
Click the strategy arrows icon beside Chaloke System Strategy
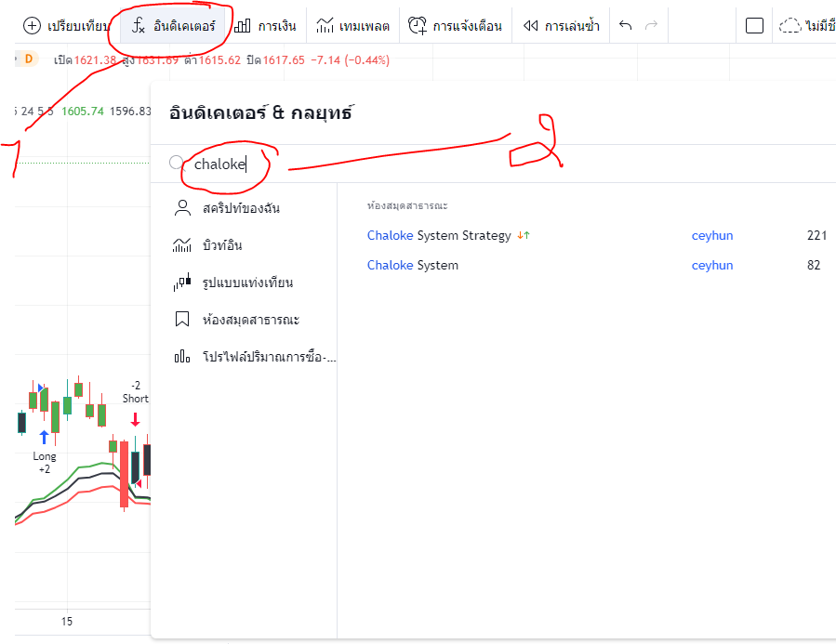(523, 235)
